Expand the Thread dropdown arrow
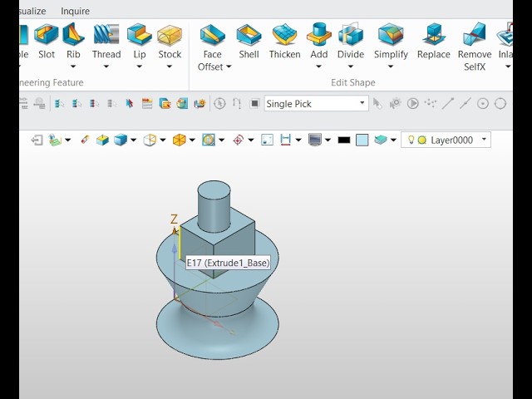 pos(106,66)
